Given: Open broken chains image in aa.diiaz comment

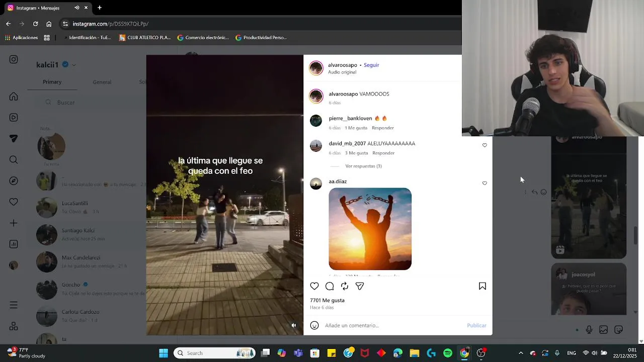Looking at the screenshot, I should pyautogui.click(x=370, y=229).
